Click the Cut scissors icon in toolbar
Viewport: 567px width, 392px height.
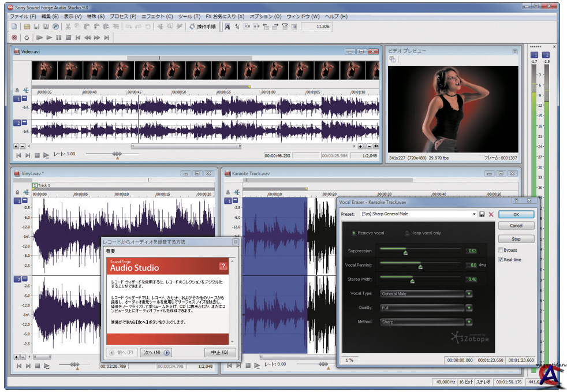tap(68, 27)
